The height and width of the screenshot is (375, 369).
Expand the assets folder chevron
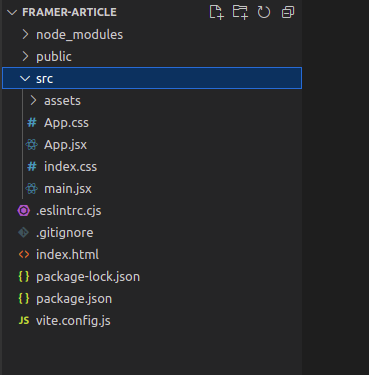[x=33, y=100]
